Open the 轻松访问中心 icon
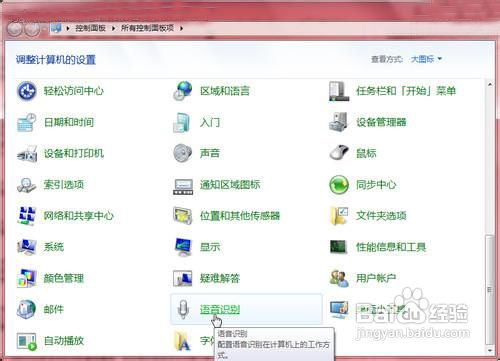Screen dimensions: 500x361 click(27, 91)
